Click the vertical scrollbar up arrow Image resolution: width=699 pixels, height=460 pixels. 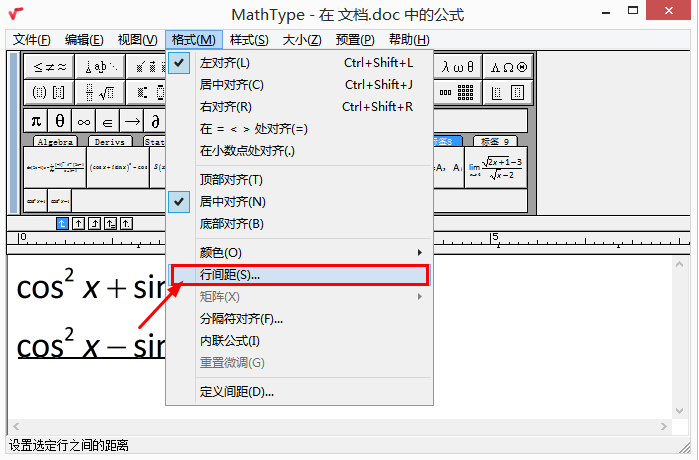[679, 264]
